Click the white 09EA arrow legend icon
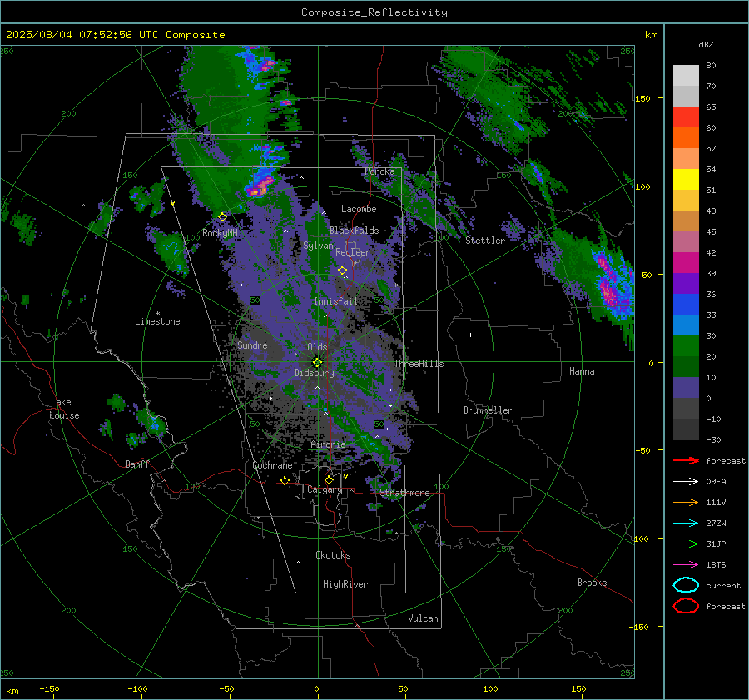 (686, 482)
